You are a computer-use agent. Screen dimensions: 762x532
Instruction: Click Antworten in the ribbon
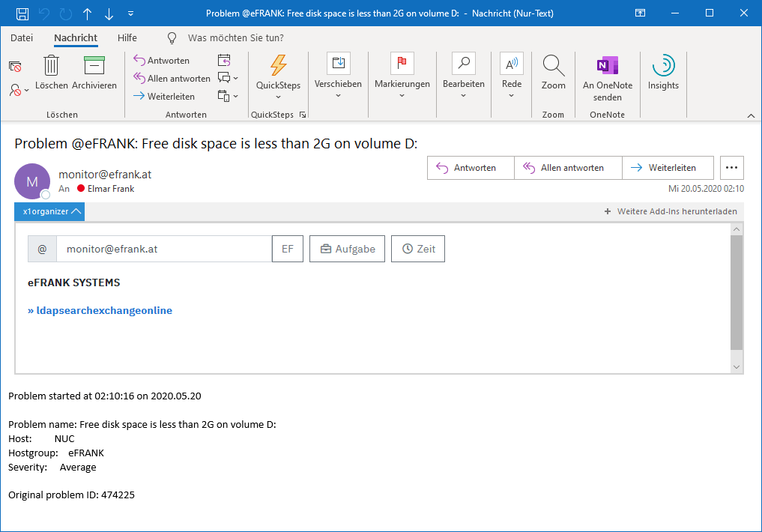[161, 60]
